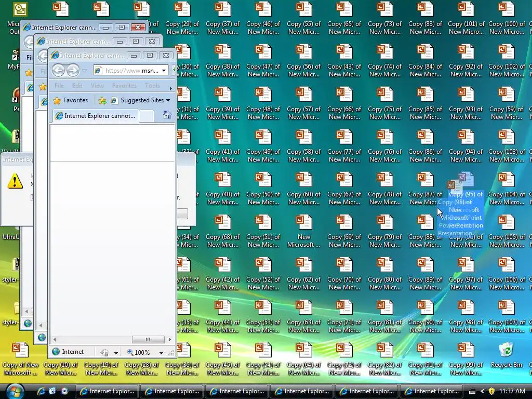The image size is (532, 399).
Task: Select the Recycle Bin desktop icon
Action: 506,354
